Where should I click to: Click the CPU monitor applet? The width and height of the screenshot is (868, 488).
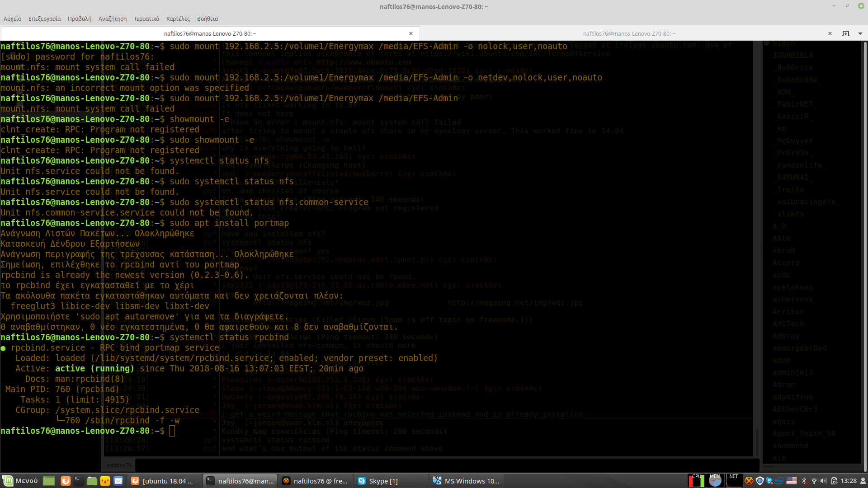click(696, 480)
